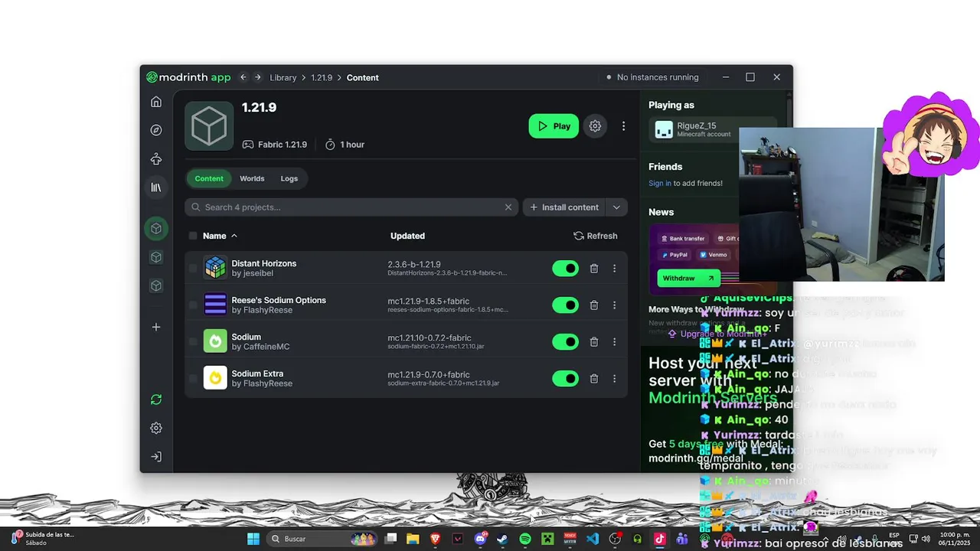Image resolution: width=980 pixels, height=551 pixels.
Task: Clear the search box with X icon
Action: pyautogui.click(x=508, y=207)
